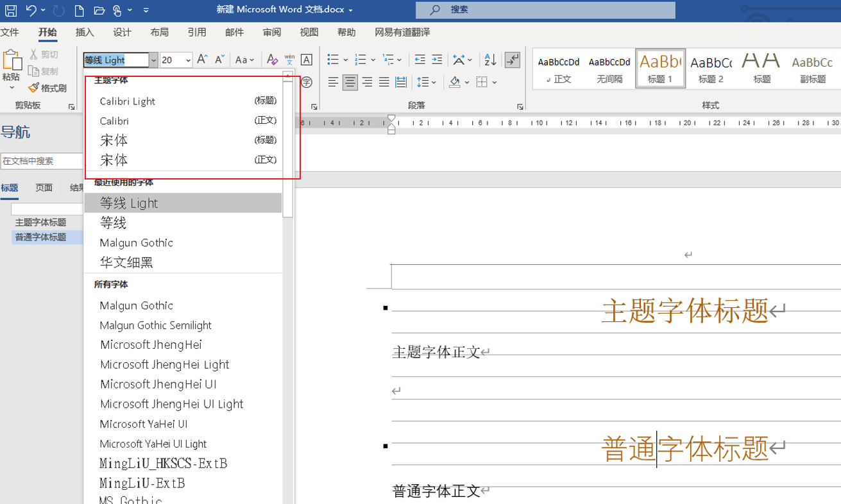Image resolution: width=841 pixels, height=504 pixels.
Task: Expand the bullet library arrow
Action: pyautogui.click(x=345, y=60)
